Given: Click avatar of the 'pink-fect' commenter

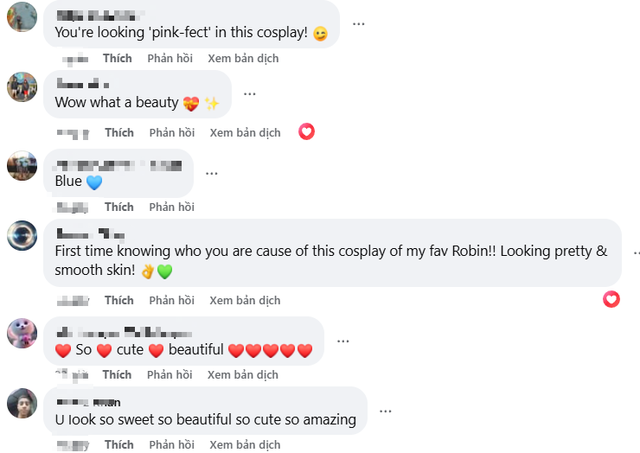Looking at the screenshot, I should point(22,16).
